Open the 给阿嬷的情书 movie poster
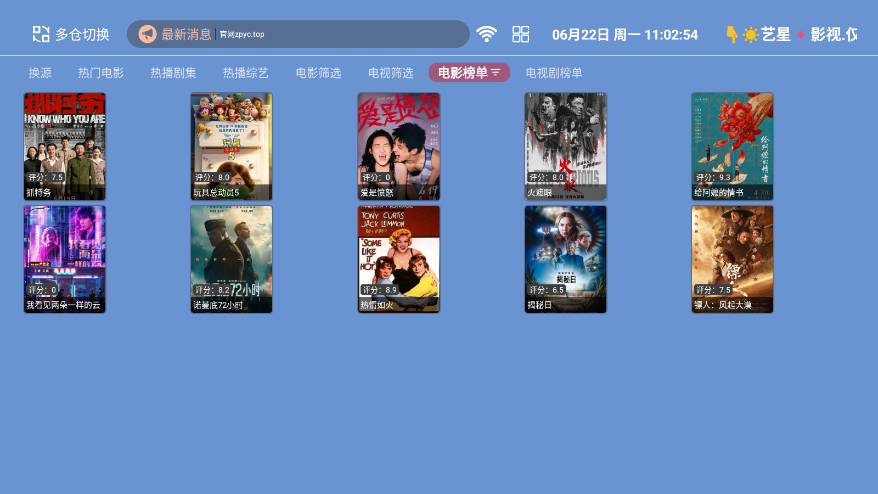 pos(732,146)
